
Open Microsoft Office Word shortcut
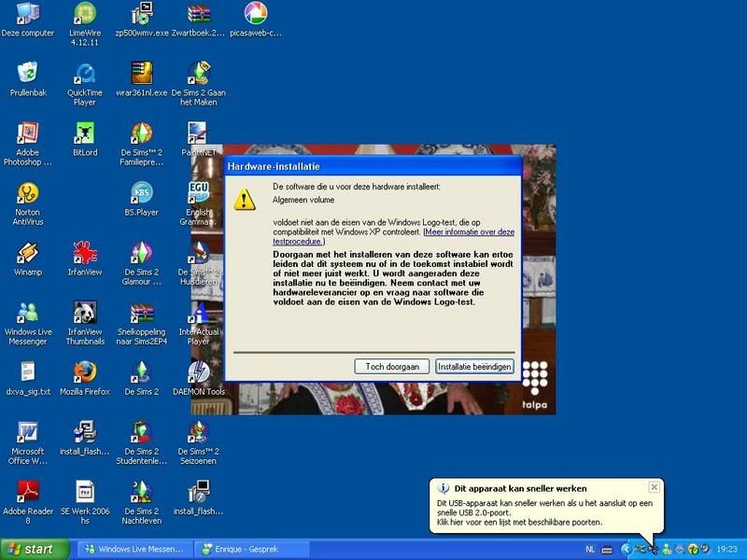28,442
